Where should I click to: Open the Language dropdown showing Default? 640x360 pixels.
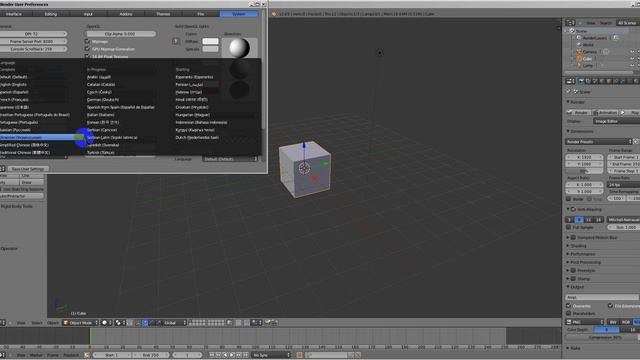[x=230, y=159]
